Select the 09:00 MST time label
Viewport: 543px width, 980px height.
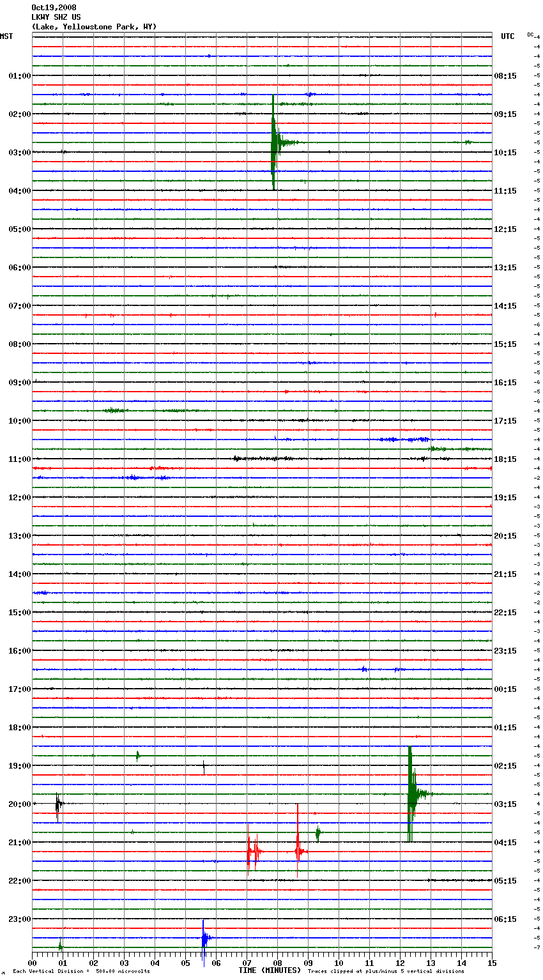pyautogui.click(x=20, y=383)
